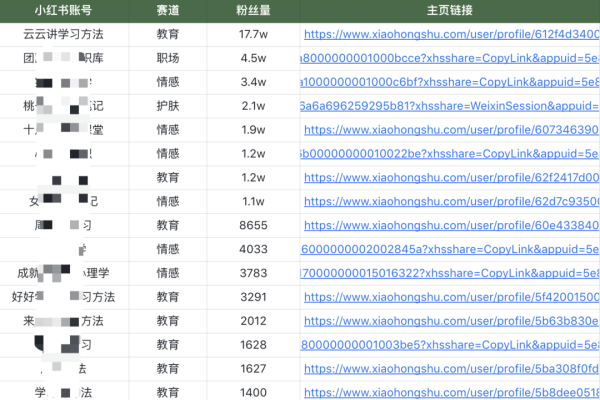Click the 4033 follower count cell
This screenshot has height=400, width=600.
click(253, 249)
